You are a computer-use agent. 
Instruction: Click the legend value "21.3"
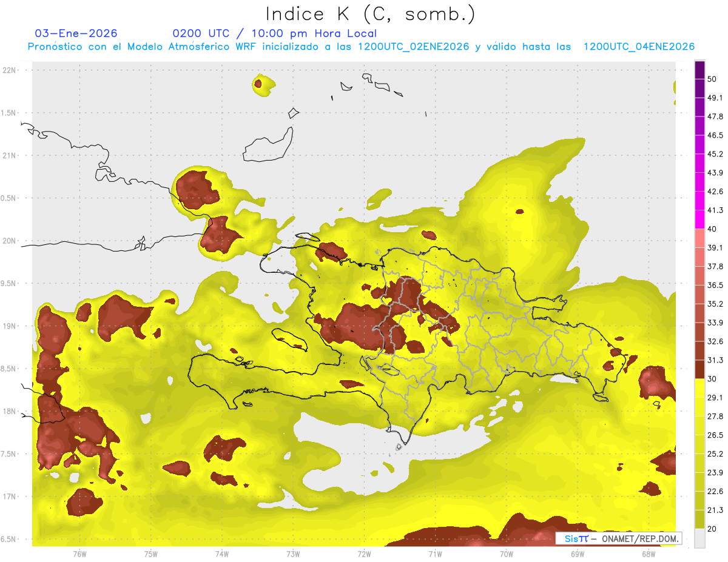(x=715, y=510)
